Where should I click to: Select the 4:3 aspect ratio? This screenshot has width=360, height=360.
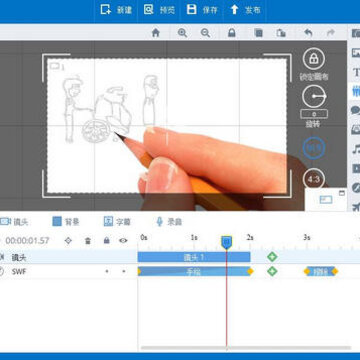(314, 179)
